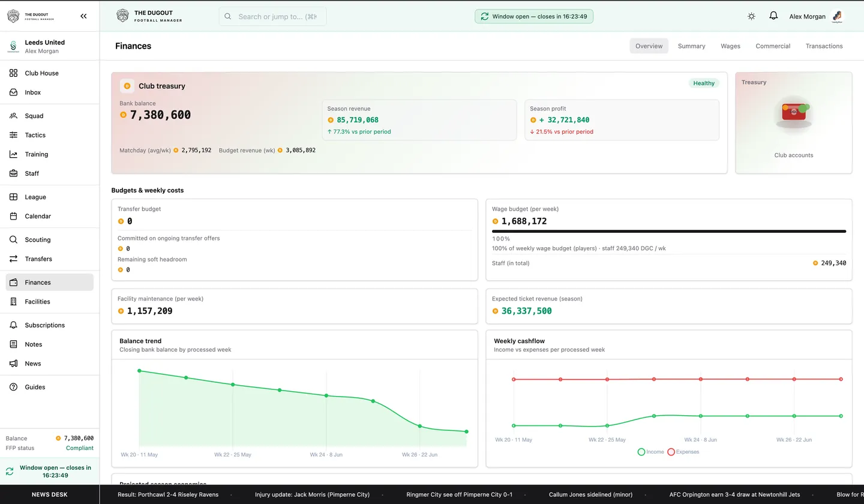The image size is (864, 504).
Task: Open Facilities page
Action: pyautogui.click(x=50, y=302)
